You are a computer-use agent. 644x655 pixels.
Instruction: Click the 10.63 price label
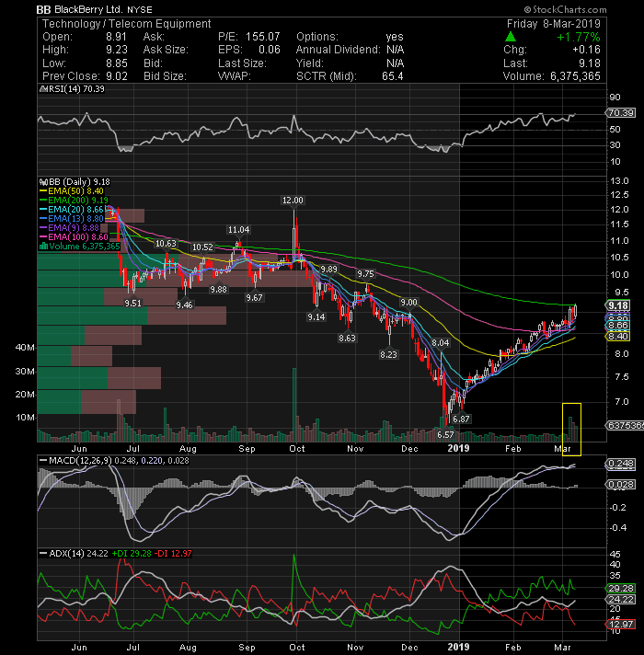tap(166, 244)
